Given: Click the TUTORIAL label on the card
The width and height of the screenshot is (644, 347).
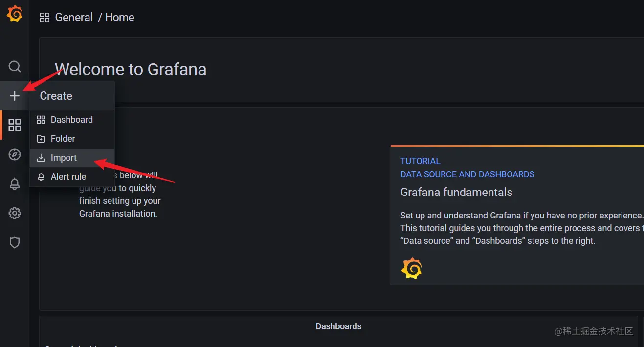Looking at the screenshot, I should click(420, 161).
